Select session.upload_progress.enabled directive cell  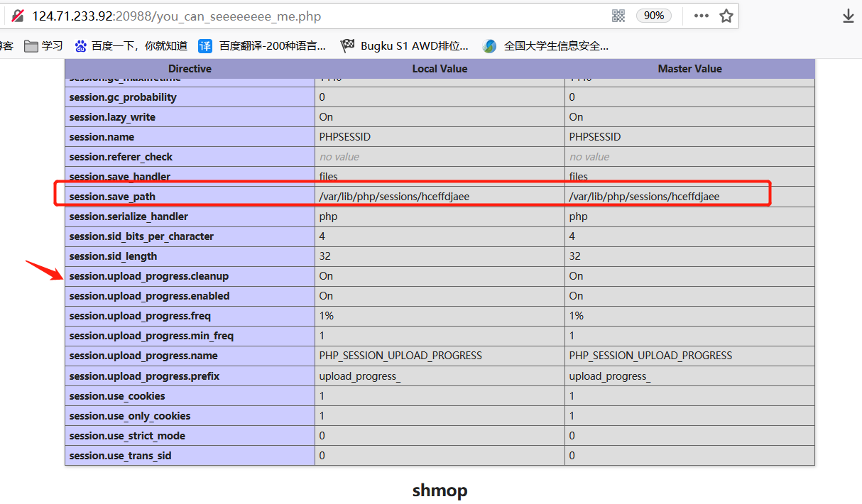point(190,296)
